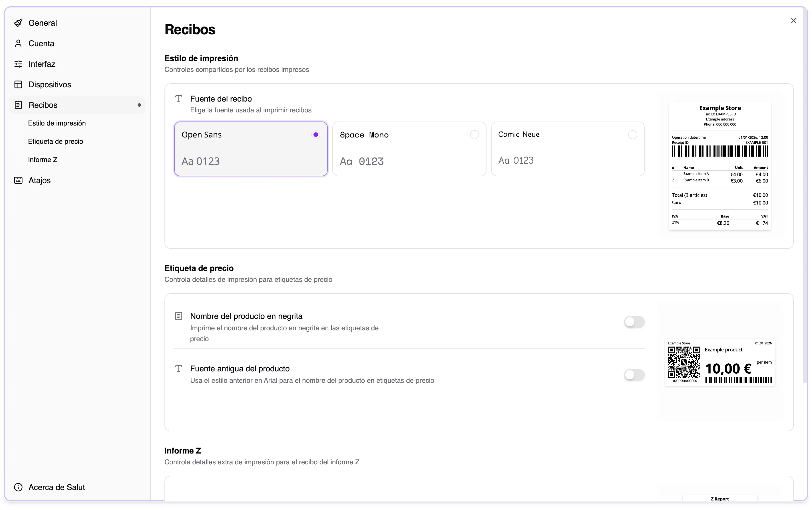Click the QR code in price label preview
Viewport: 812px width, 510px height.
point(684,362)
